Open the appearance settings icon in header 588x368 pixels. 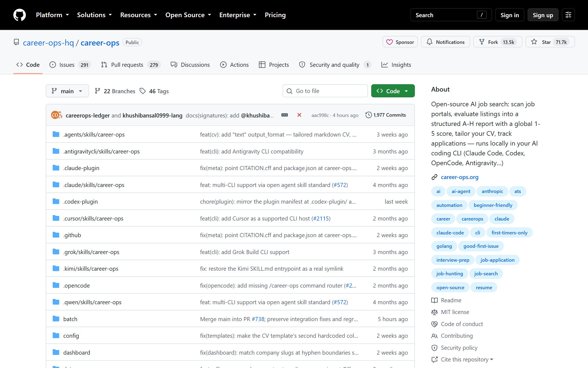pos(568,15)
